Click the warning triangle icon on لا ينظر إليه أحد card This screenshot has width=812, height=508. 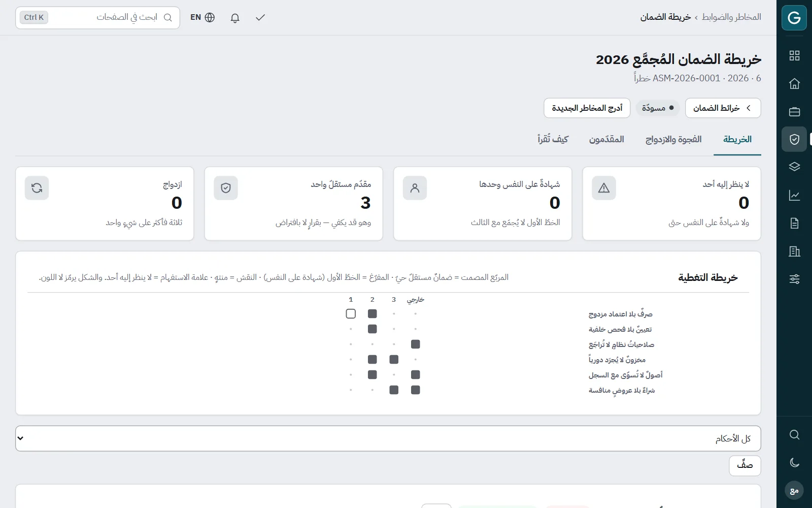pyautogui.click(x=604, y=188)
